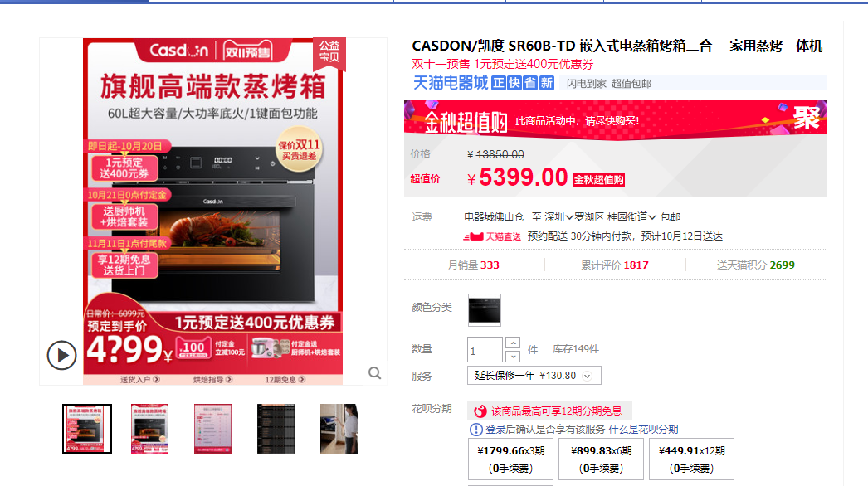Open the 什么是花呗分期 help link
This screenshot has width=868, height=486.
(x=643, y=430)
